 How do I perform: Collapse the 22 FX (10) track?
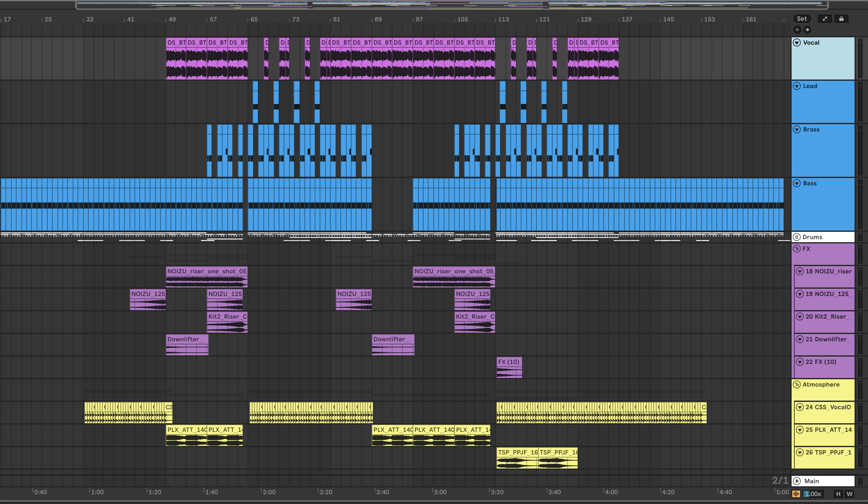[800, 362]
